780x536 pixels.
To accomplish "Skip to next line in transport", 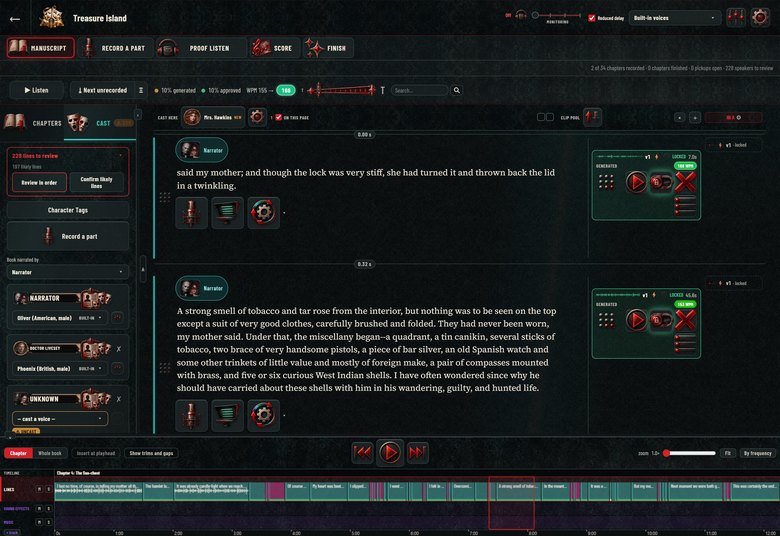I will pyautogui.click(x=417, y=452).
